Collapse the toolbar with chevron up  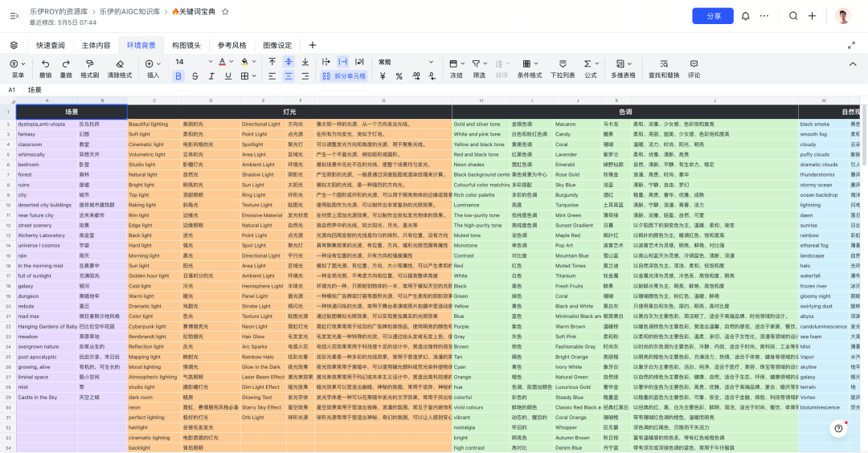853,64
